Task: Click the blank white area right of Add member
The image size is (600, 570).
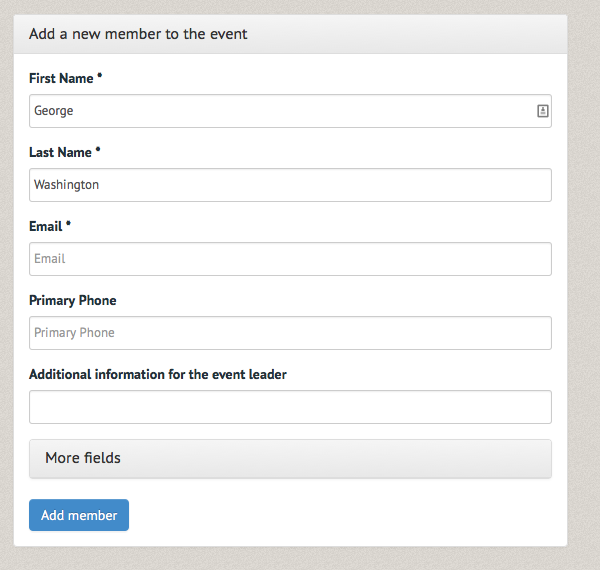Action: coord(344,515)
